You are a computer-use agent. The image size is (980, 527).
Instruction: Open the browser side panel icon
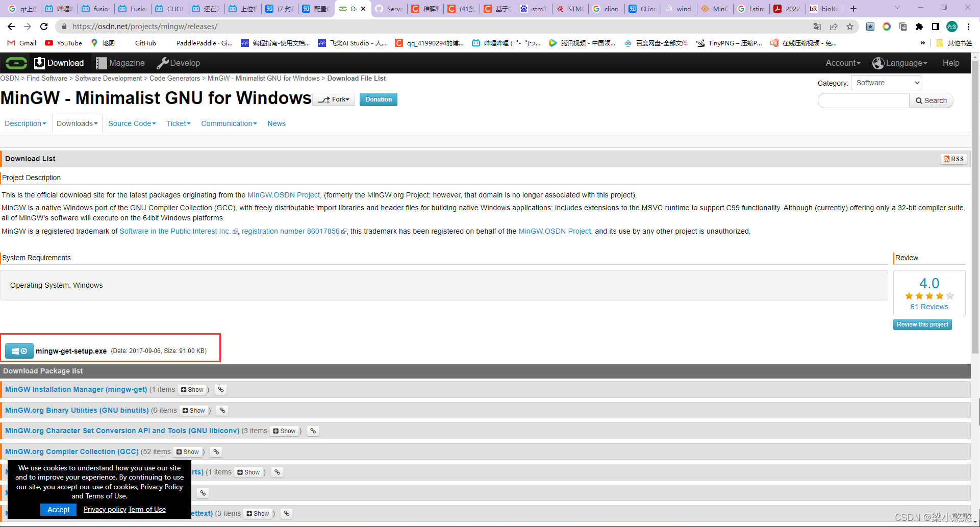(x=936, y=27)
